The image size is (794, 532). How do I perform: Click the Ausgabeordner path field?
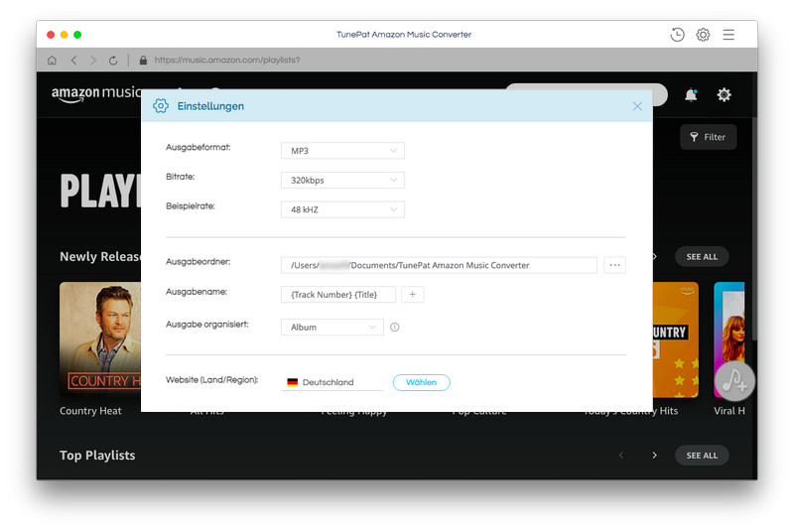[x=439, y=265]
